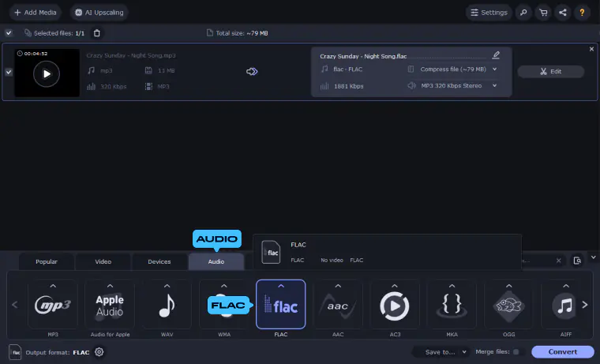Screen dimensions: 600x364
Task: Open the shopping cart icon
Action: 543,13
